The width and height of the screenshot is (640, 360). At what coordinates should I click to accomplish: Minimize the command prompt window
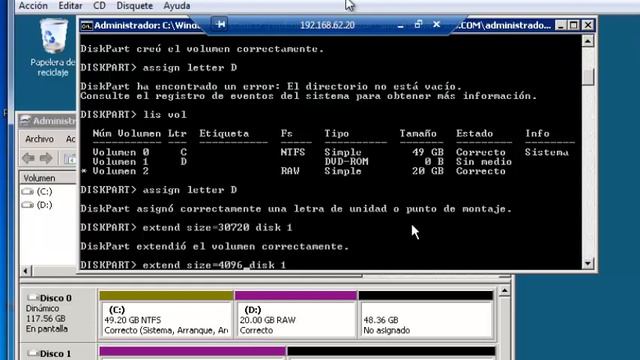pos(561,25)
